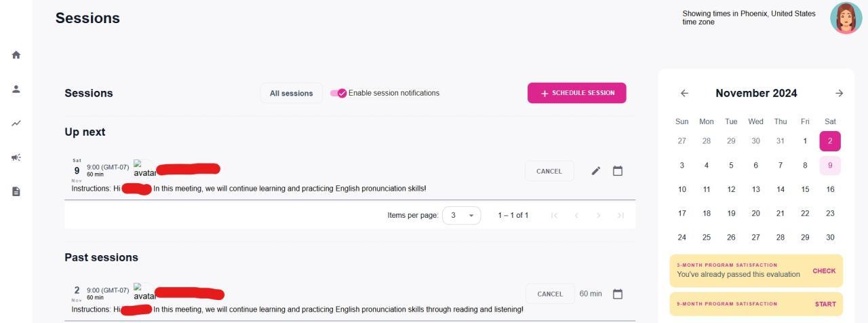Image resolution: width=868 pixels, height=323 pixels.
Task: Open the progress chart icon in sidebar
Action: click(16, 123)
